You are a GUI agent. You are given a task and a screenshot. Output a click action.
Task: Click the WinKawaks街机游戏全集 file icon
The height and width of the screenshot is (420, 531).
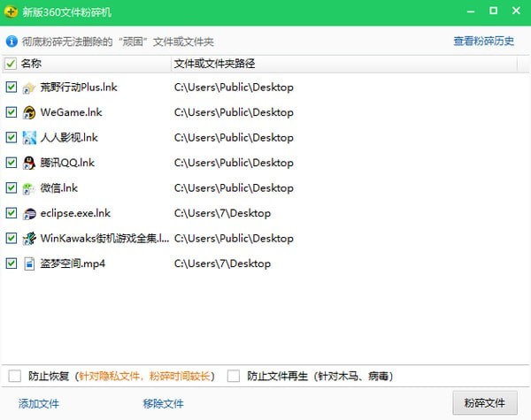coord(29,238)
